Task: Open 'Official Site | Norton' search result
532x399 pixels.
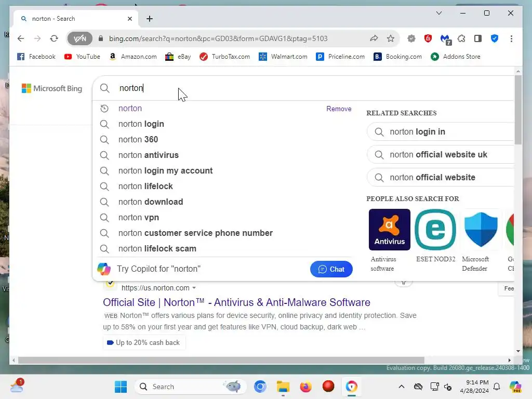Action: pyautogui.click(x=236, y=302)
